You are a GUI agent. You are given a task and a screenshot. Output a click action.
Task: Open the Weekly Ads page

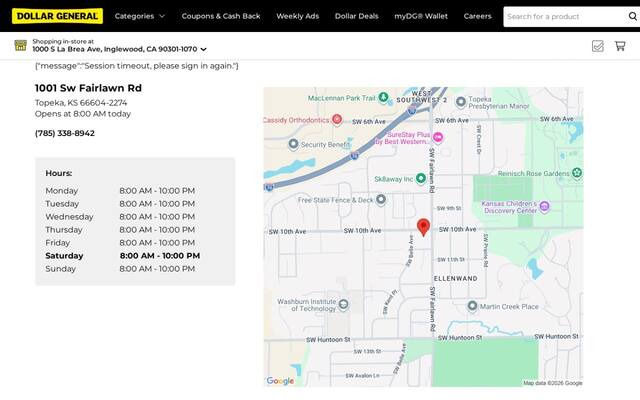[298, 16]
